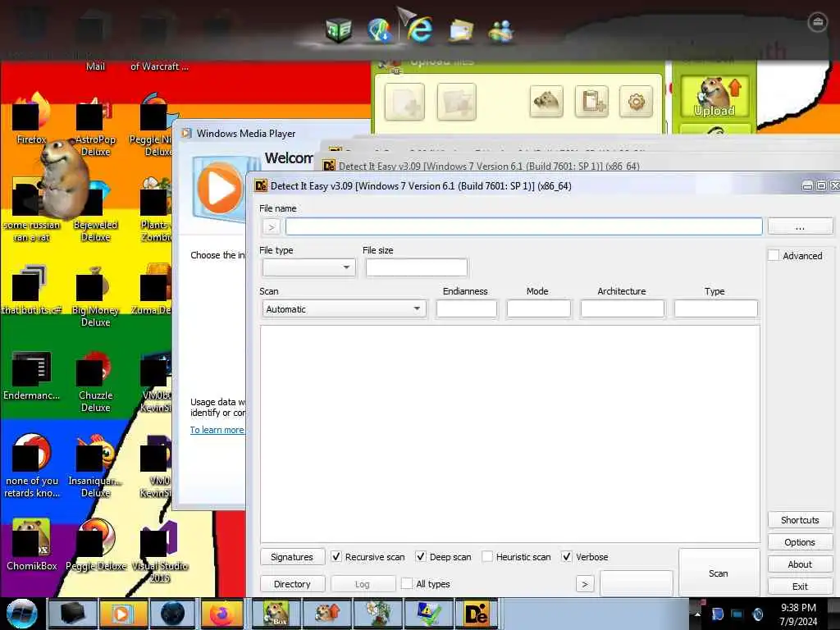Open the Insaniquarium Deluxe desktop icon
This screenshot has height=630, width=840.
click(95, 467)
